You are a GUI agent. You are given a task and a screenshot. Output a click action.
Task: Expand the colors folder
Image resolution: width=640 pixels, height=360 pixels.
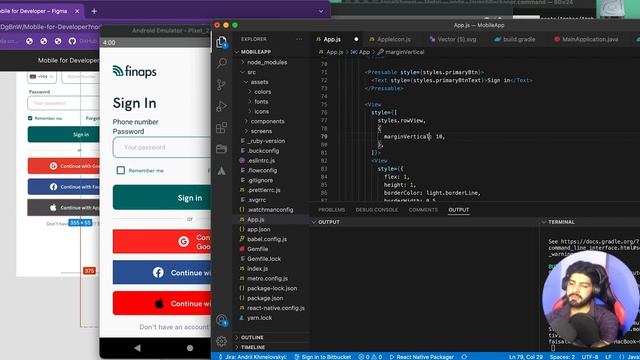[x=262, y=92]
